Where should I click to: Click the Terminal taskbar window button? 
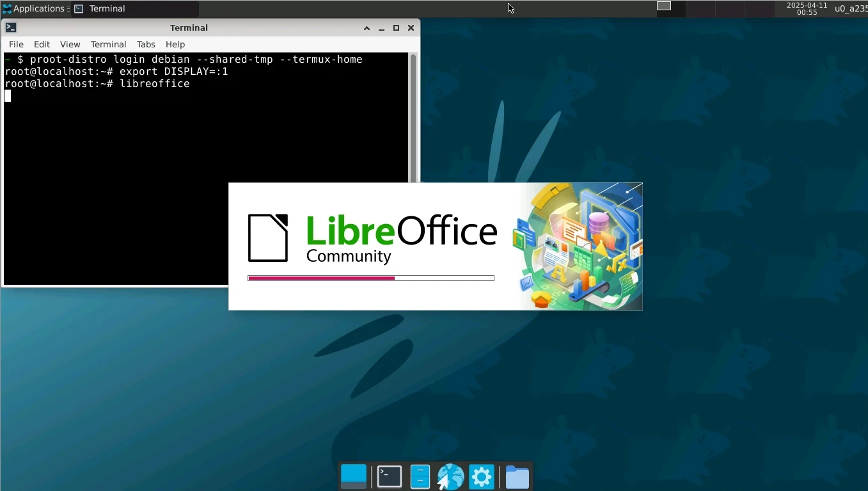tap(134, 8)
